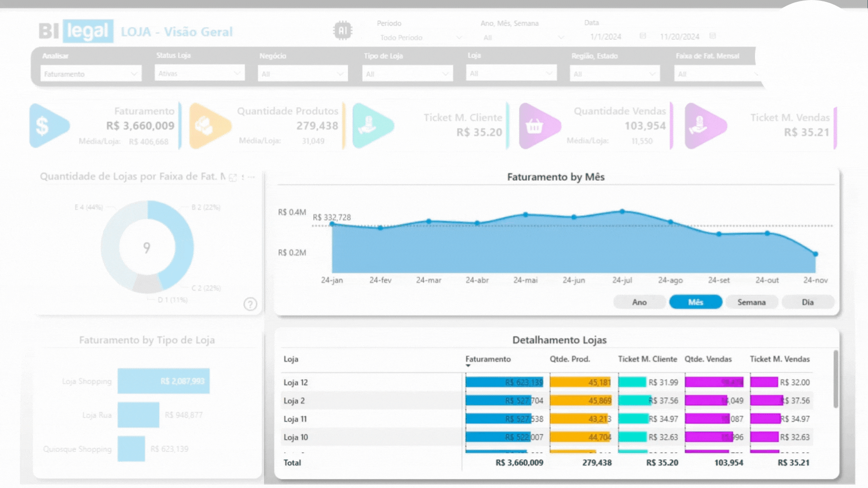The image size is (868, 488).
Task: Select the Semana time granularity
Action: point(751,302)
